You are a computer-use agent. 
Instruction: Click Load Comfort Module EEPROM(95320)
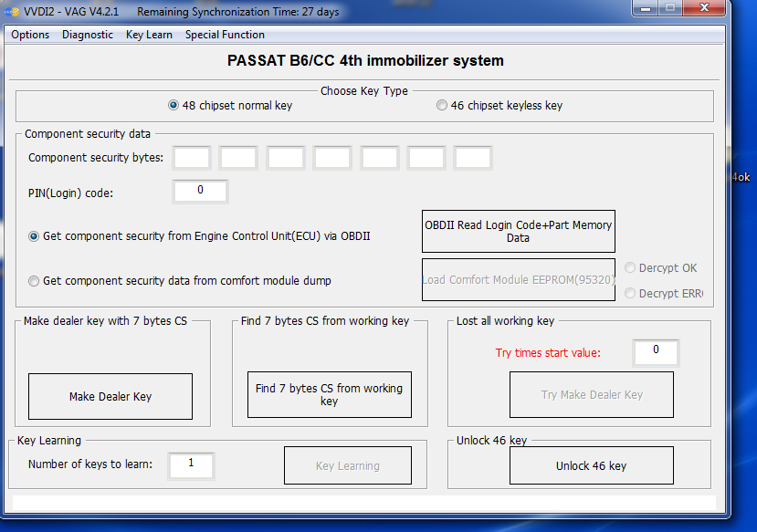(518, 278)
